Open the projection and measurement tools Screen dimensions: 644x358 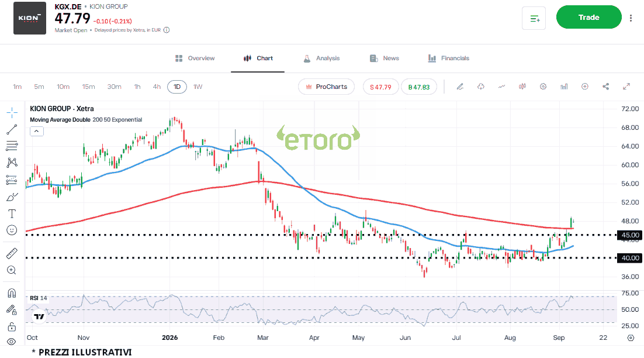pyautogui.click(x=12, y=180)
